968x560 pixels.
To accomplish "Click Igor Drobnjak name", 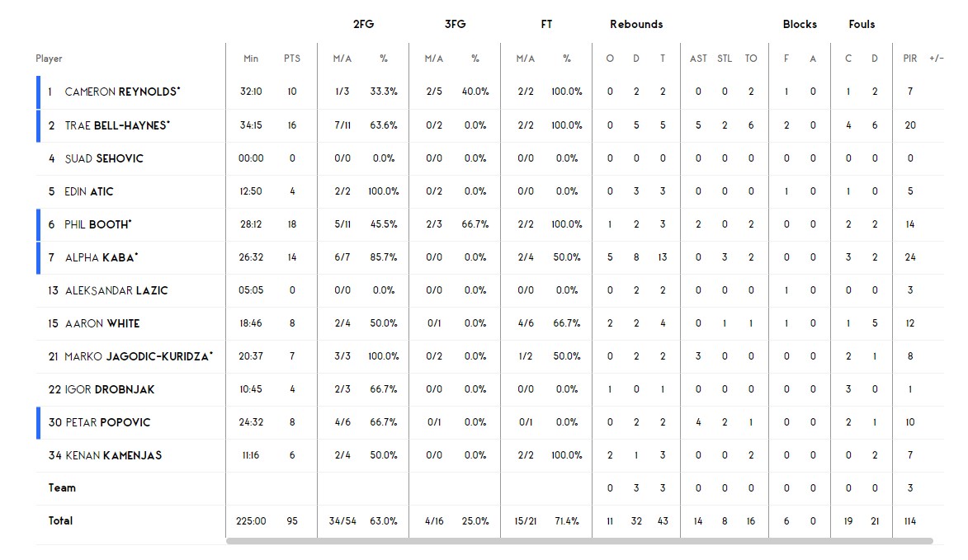I will pyautogui.click(x=110, y=389).
